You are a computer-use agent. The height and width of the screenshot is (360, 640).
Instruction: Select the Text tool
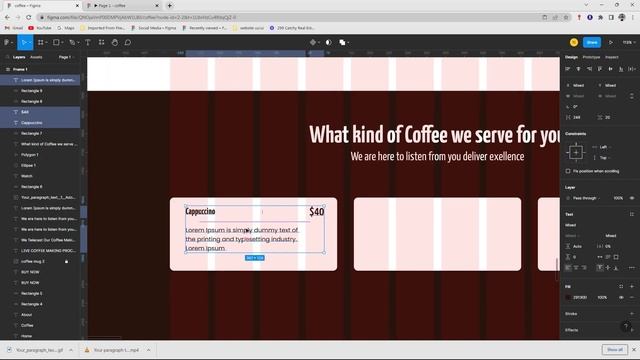click(x=88, y=42)
